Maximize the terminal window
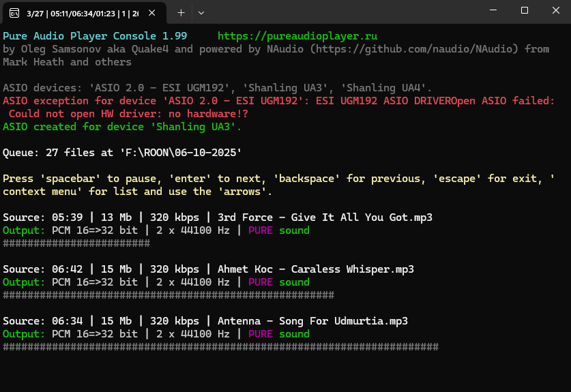Viewport: 571px width, 392px height. 525,11
